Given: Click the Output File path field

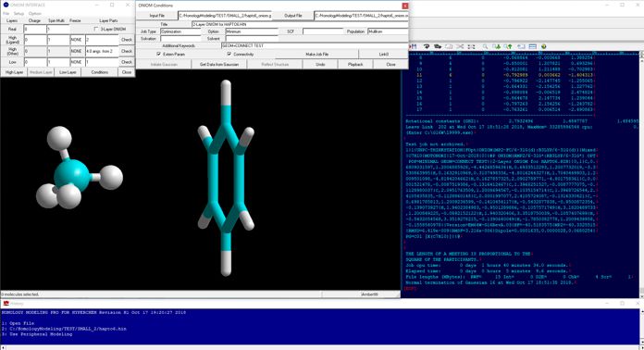Looking at the screenshot, I should coord(362,16).
